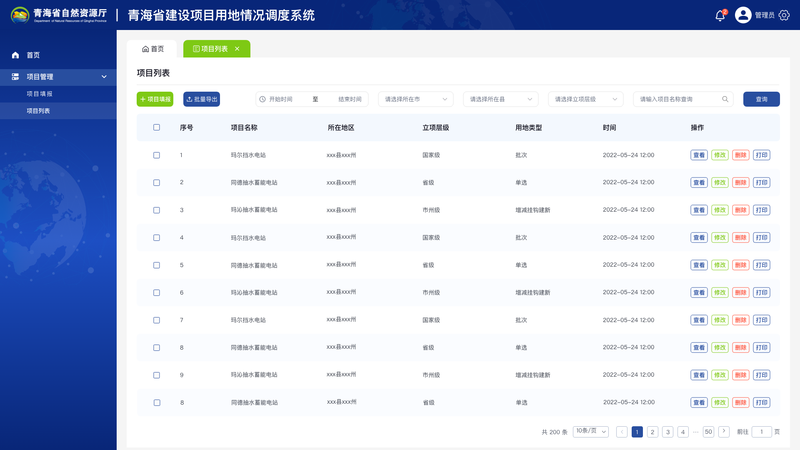Screen dimensions: 800x450
Task: Toggle the select-all header checkbox
Action: pyautogui.click(x=157, y=128)
